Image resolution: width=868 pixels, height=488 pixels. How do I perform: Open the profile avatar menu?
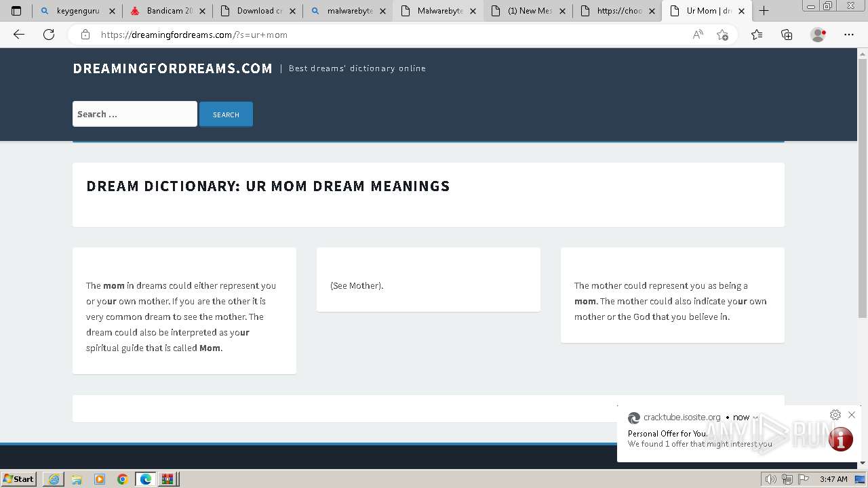(x=818, y=35)
